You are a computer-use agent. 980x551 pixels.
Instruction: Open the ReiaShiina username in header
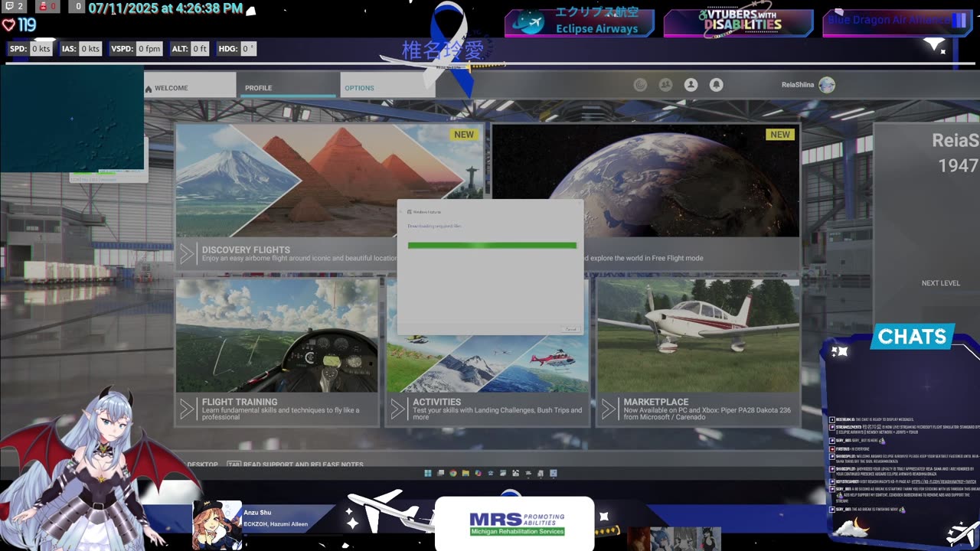pos(798,85)
